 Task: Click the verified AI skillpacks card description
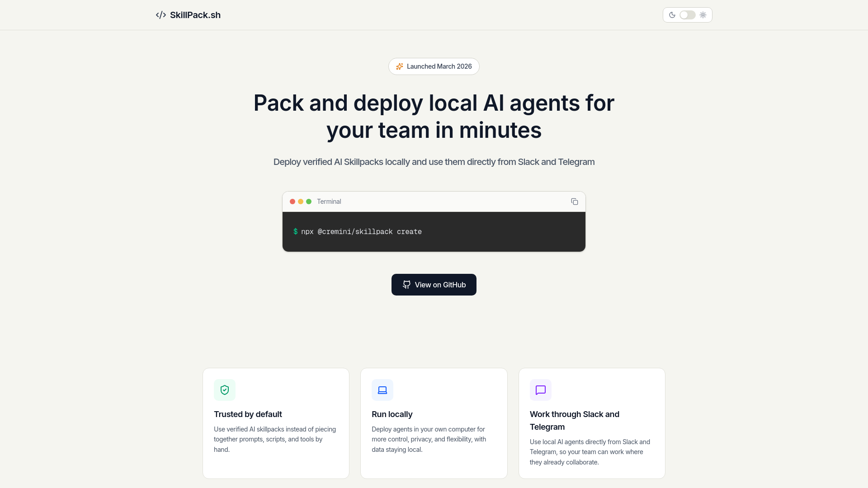[x=275, y=439]
